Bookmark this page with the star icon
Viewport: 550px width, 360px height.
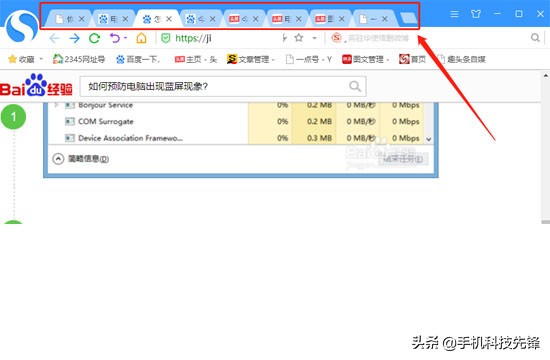click(299, 38)
